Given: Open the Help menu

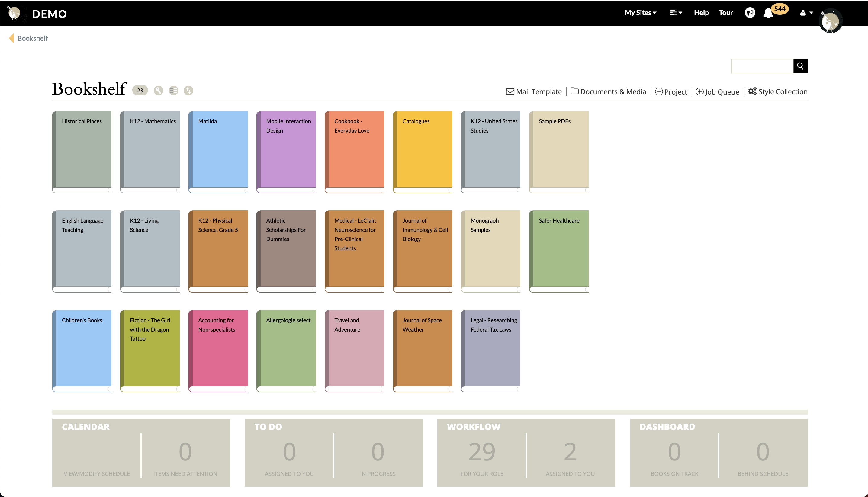Looking at the screenshot, I should click(701, 13).
